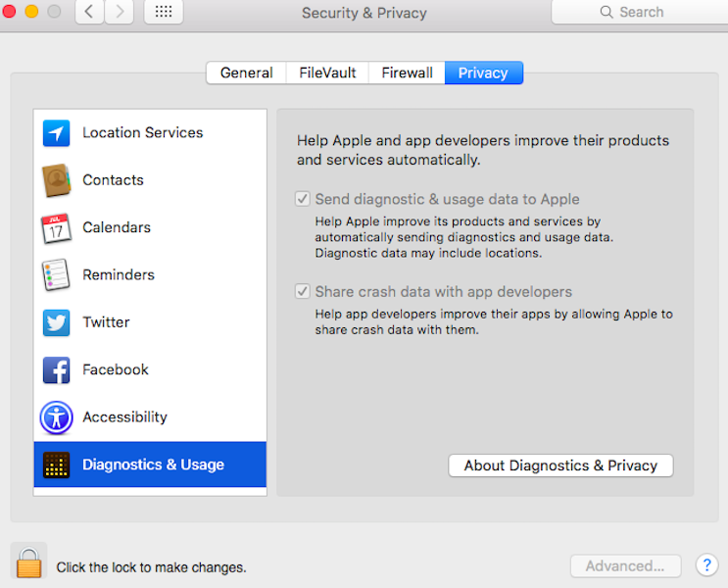The width and height of the screenshot is (728, 588).
Task: Click the padlock to unlock changes
Action: tap(28, 562)
